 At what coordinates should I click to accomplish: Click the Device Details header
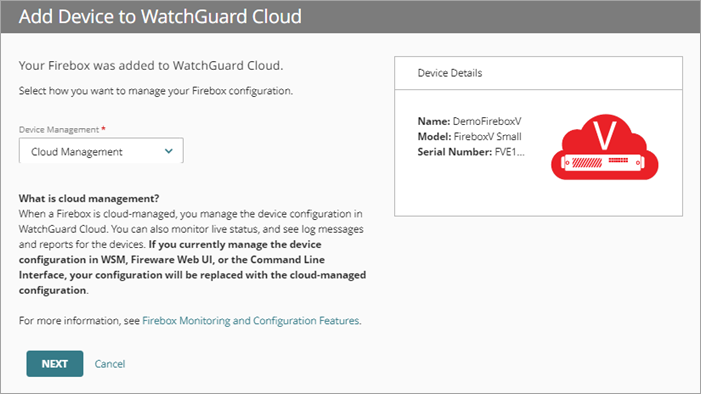450,73
